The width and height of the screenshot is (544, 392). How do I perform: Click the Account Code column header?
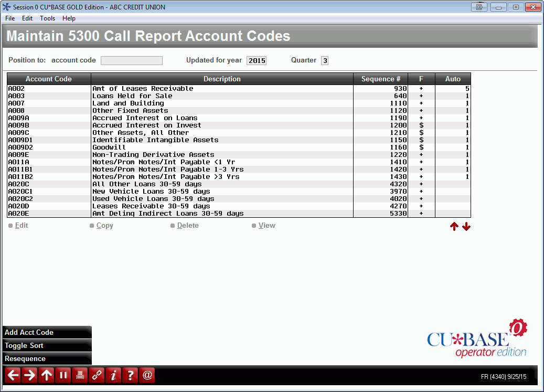pos(49,79)
